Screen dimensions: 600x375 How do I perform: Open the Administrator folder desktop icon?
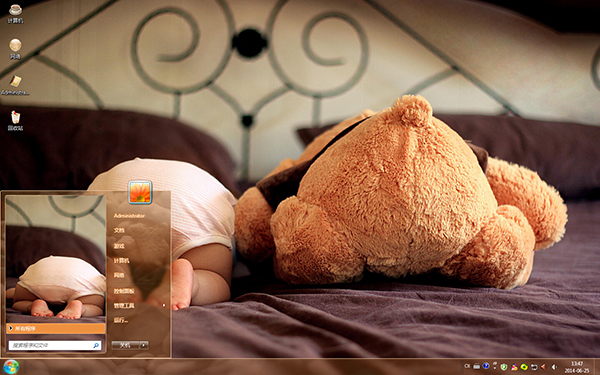click(x=15, y=85)
